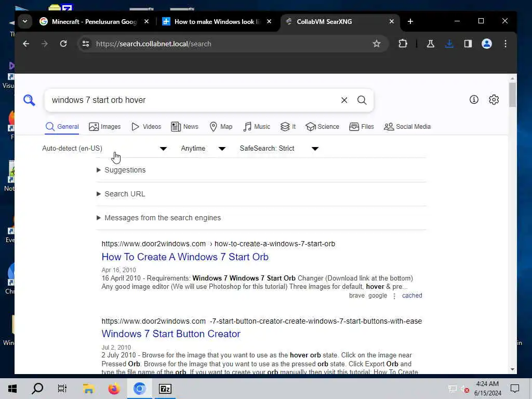Submit search with magnifier button
Viewport: 532px width, 399px height.
coord(362,100)
